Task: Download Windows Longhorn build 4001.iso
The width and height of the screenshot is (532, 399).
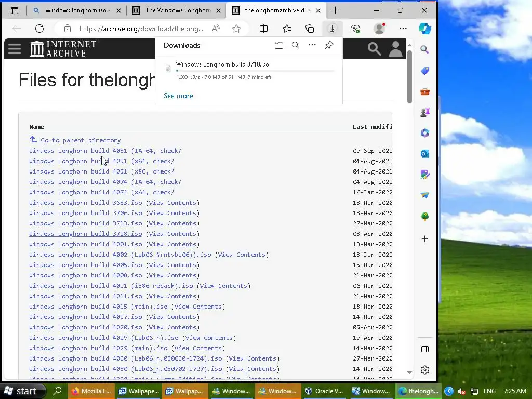Action: [86, 244]
